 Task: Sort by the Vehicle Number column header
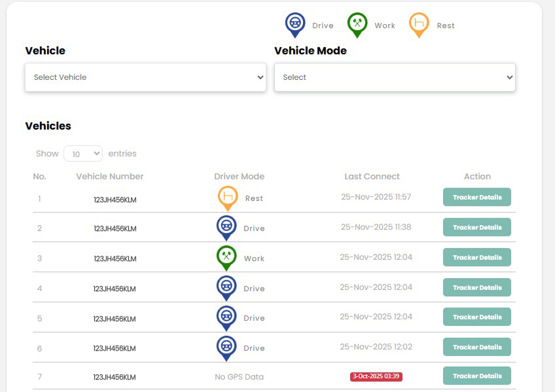coord(110,176)
